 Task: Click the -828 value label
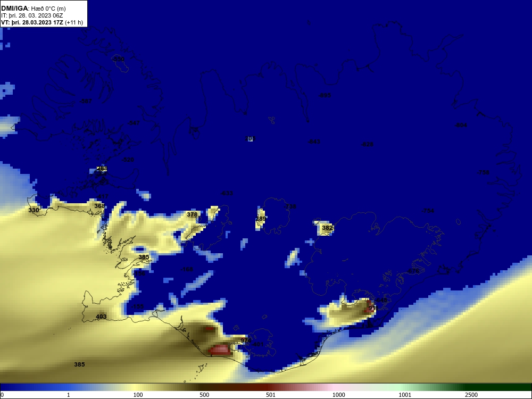(368, 144)
